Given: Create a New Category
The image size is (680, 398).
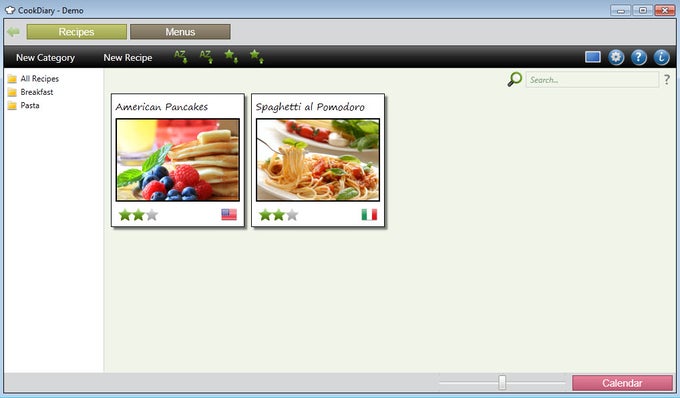Looking at the screenshot, I should pos(45,57).
